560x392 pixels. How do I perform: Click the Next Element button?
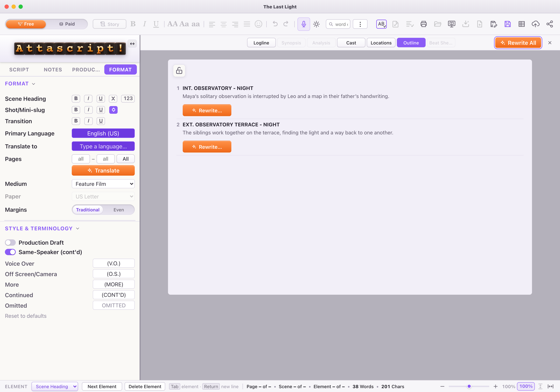pyautogui.click(x=102, y=386)
